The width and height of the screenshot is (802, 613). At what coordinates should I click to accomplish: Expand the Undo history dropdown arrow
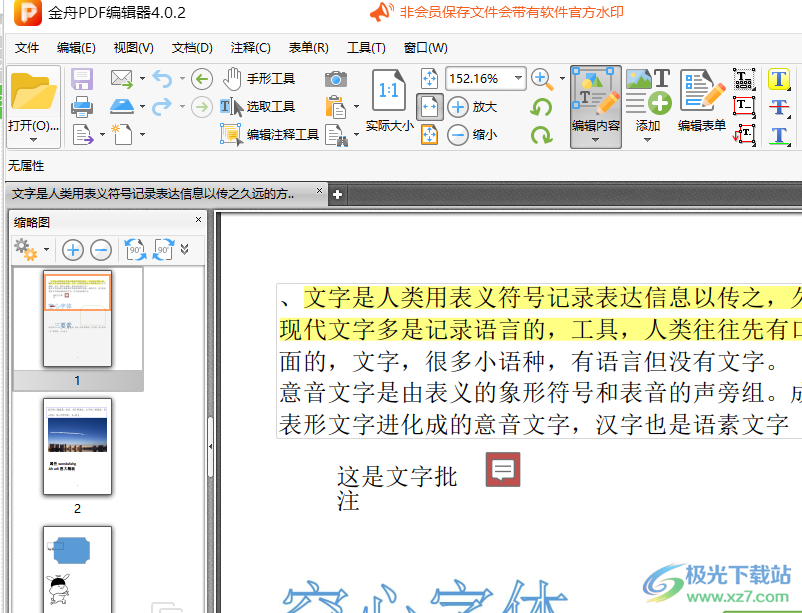[183, 79]
